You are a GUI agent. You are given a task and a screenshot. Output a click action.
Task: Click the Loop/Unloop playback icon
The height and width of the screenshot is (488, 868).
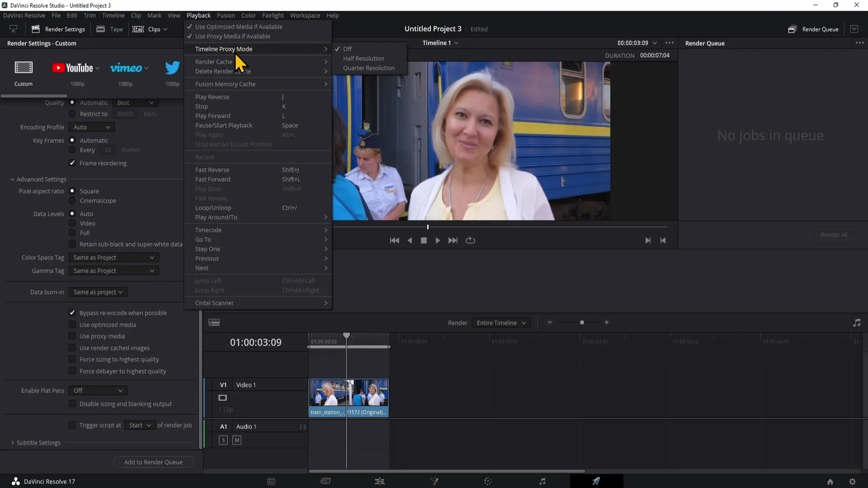pos(470,240)
